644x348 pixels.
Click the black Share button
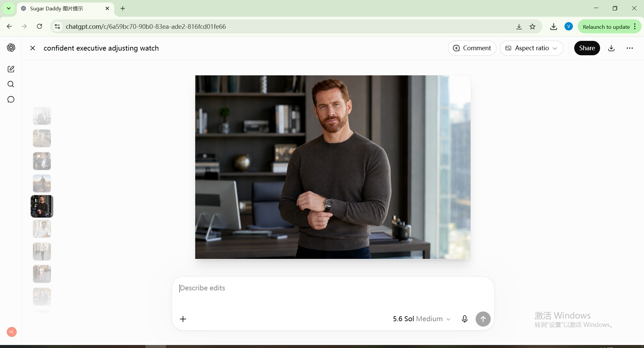coord(587,48)
